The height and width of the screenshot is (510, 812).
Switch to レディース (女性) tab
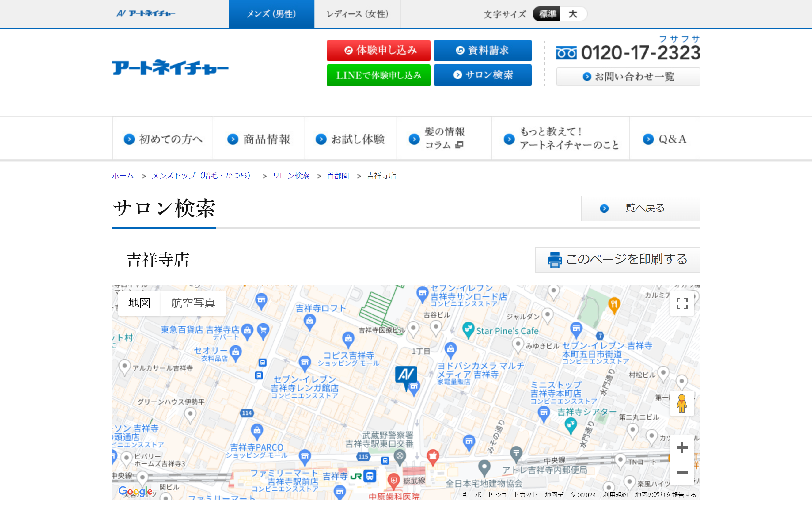(x=358, y=14)
